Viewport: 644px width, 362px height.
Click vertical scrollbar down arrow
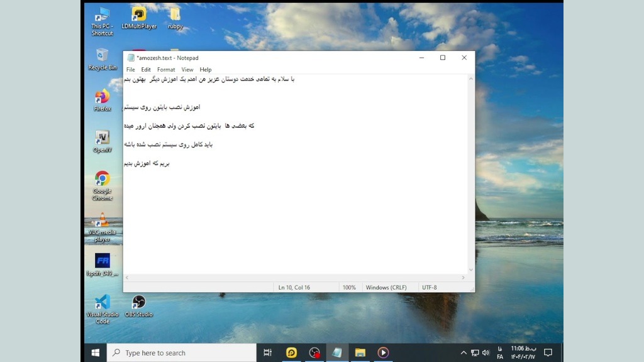(470, 270)
